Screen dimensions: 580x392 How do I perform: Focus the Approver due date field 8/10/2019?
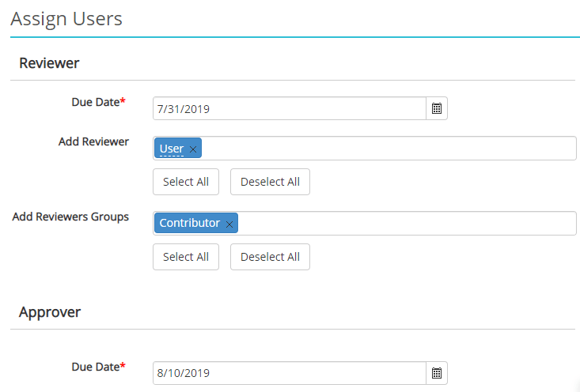(290, 373)
